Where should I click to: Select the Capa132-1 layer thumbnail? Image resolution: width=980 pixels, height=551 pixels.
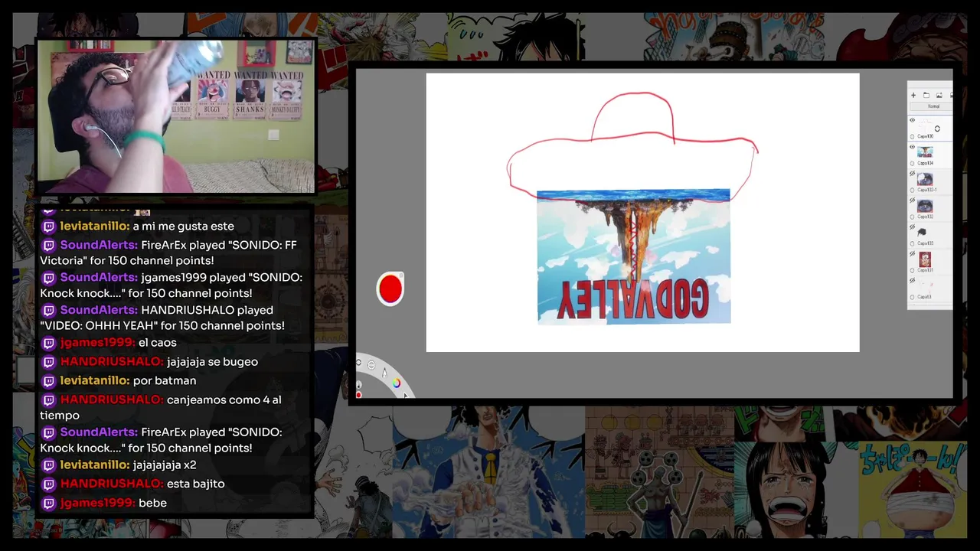point(925,179)
